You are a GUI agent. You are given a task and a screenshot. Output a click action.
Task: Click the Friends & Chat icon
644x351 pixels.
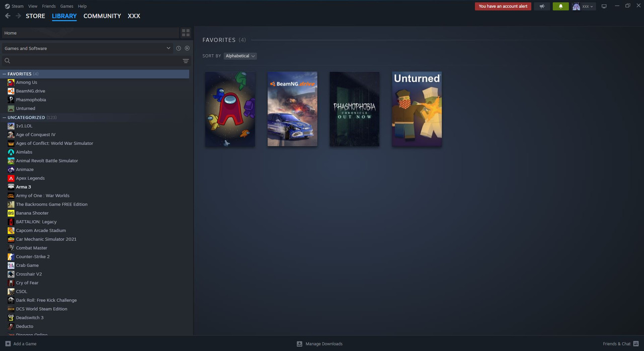[x=636, y=344]
